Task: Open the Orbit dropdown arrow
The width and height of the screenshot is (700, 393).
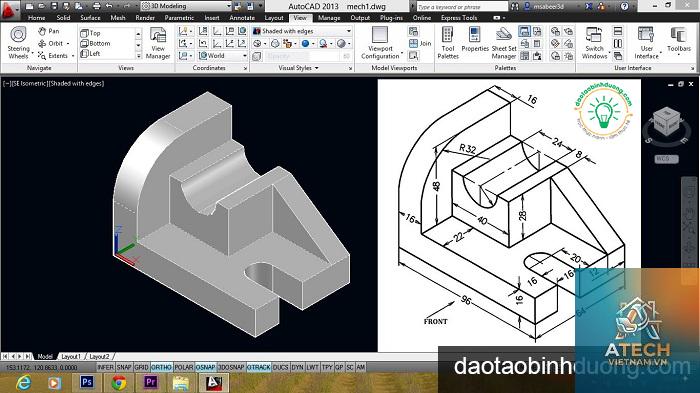Action: pos(68,43)
